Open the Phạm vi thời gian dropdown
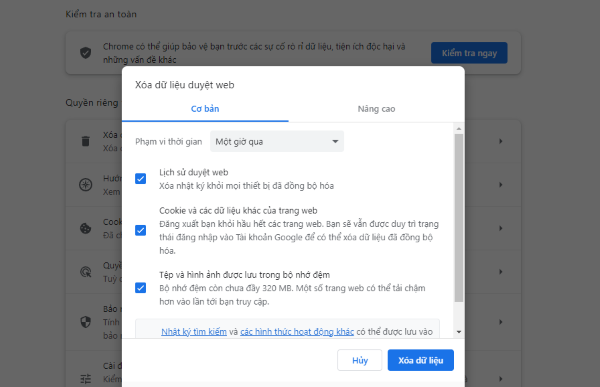 [277, 142]
